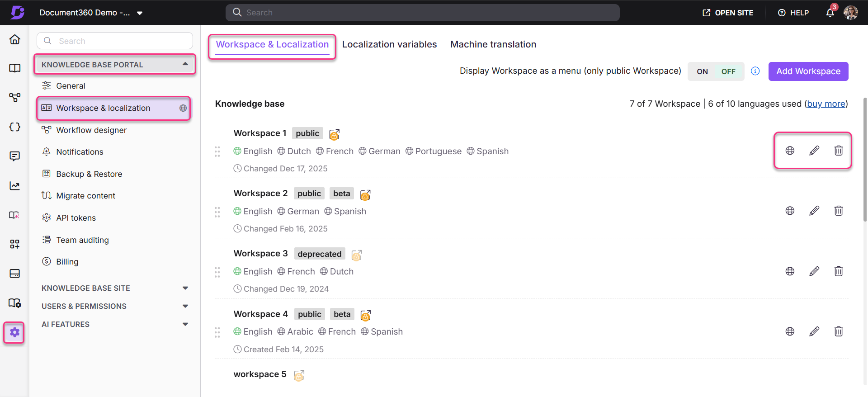This screenshot has height=397, width=868.
Task: Switch to Localization variables tab
Action: click(x=389, y=44)
